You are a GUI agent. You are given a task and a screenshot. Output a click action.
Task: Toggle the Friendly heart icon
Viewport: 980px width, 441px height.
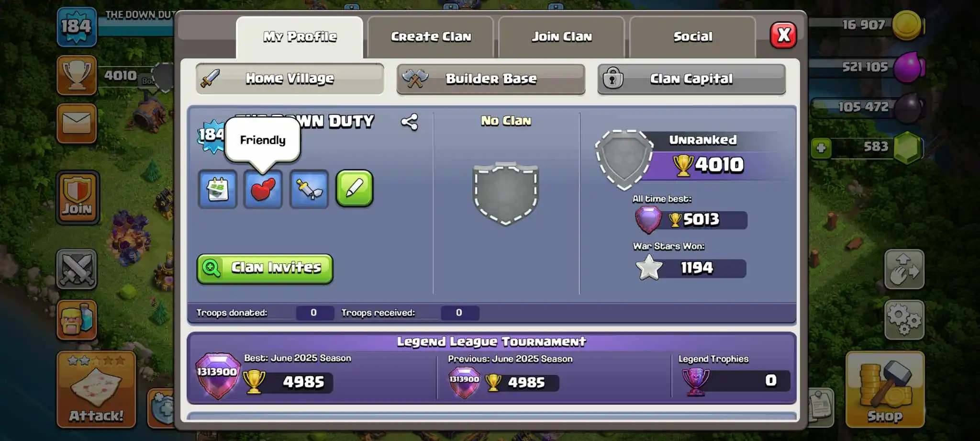pos(263,189)
